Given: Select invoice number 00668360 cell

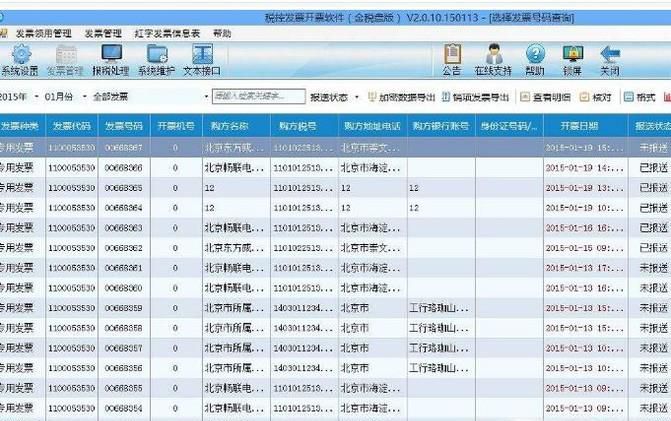Looking at the screenshot, I should pyautogui.click(x=124, y=288).
